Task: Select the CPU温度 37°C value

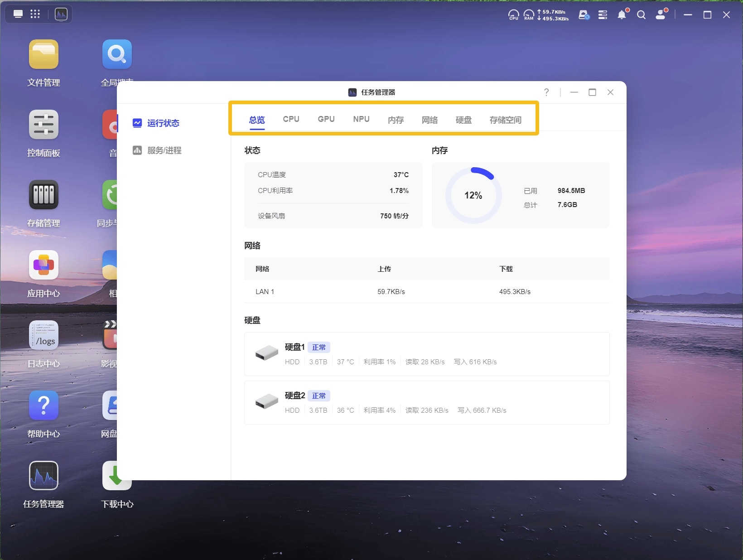Action: pyautogui.click(x=401, y=175)
